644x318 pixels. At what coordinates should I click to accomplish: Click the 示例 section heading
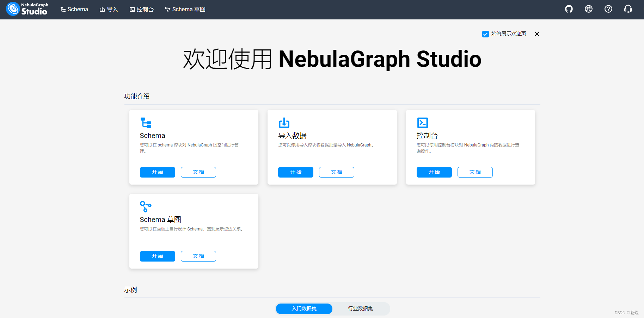coord(131,290)
